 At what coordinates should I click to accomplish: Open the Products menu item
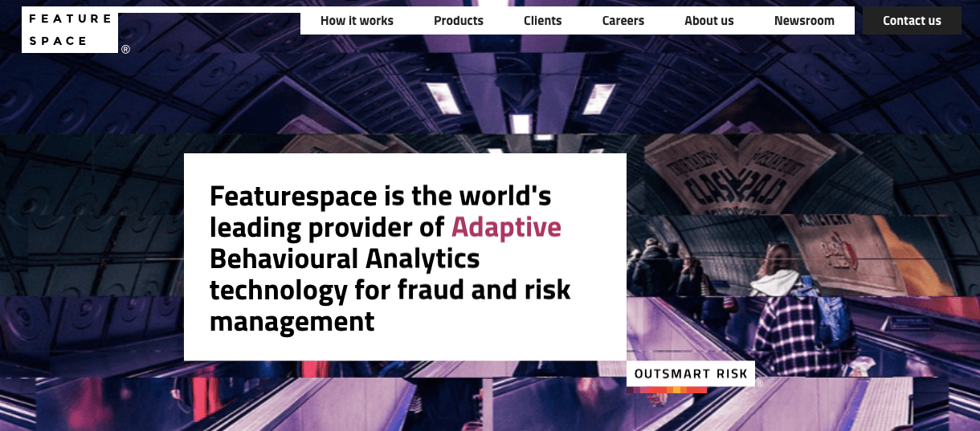pyautogui.click(x=459, y=21)
